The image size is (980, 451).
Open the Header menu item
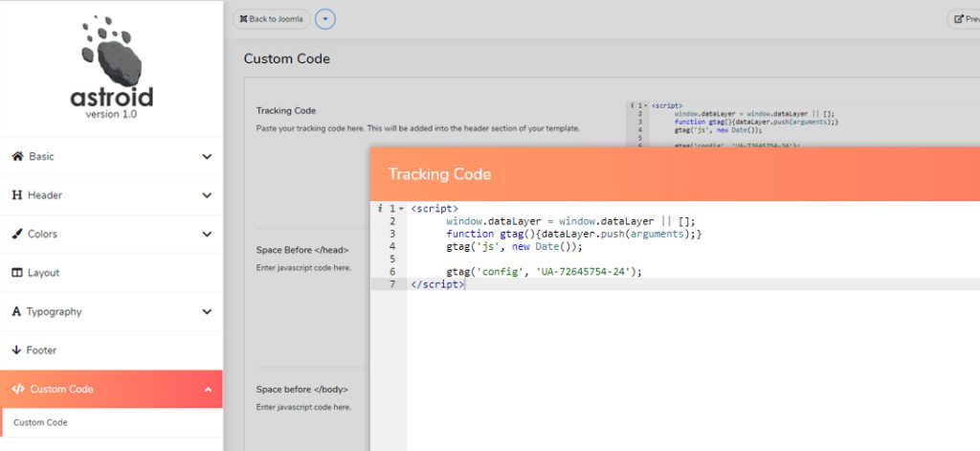tap(111, 195)
